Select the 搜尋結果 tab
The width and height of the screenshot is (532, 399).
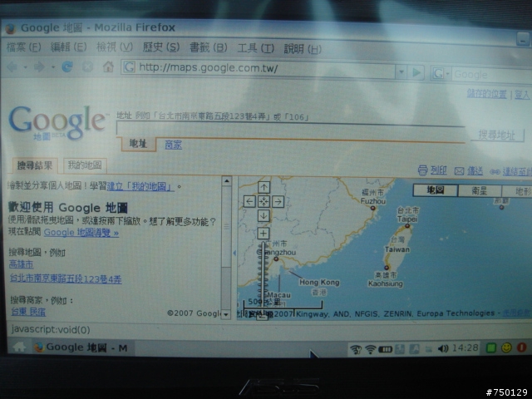35,165
